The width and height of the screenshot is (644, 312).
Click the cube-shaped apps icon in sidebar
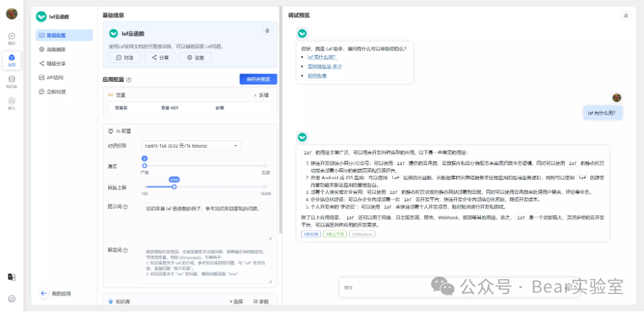click(12, 58)
